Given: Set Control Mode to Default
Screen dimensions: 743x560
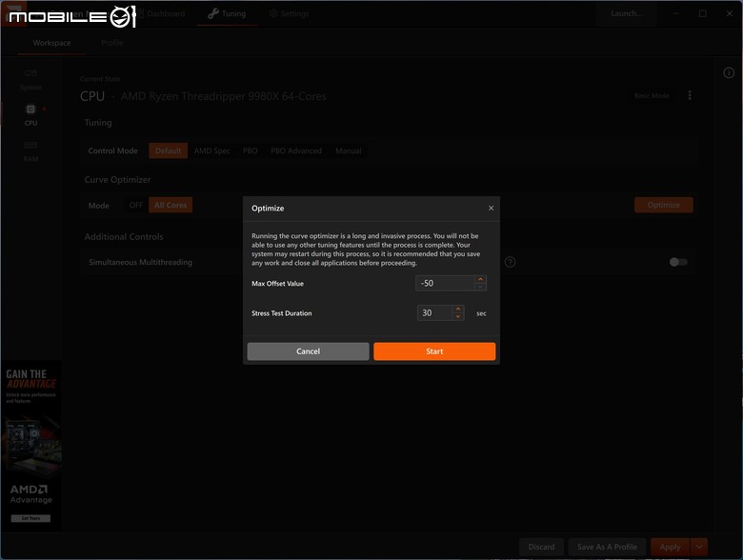Looking at the screenshot, I should coord(169,150).
